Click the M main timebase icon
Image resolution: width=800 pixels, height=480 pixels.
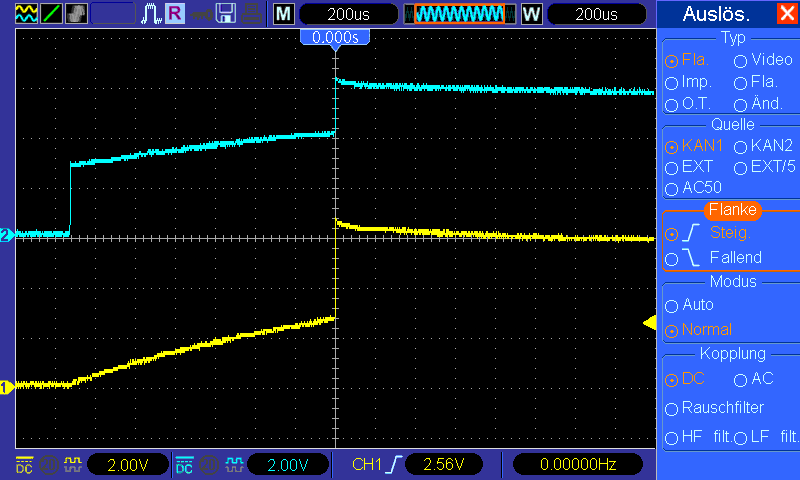click(x=284, y=14)
